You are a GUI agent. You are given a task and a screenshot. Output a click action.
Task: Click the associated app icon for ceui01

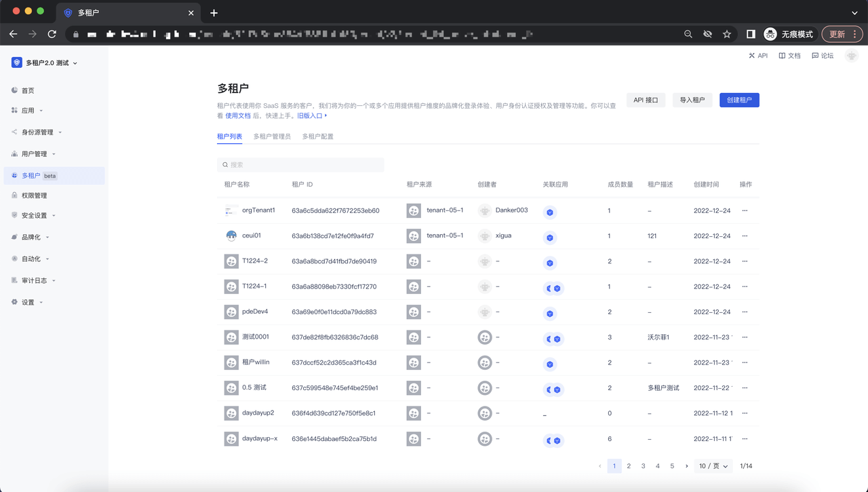tap(550, 238)
